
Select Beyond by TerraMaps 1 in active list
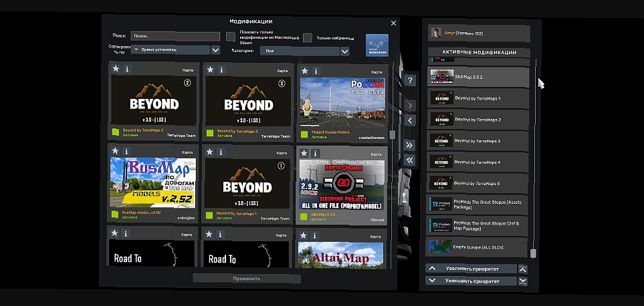[x=478, y=98]
